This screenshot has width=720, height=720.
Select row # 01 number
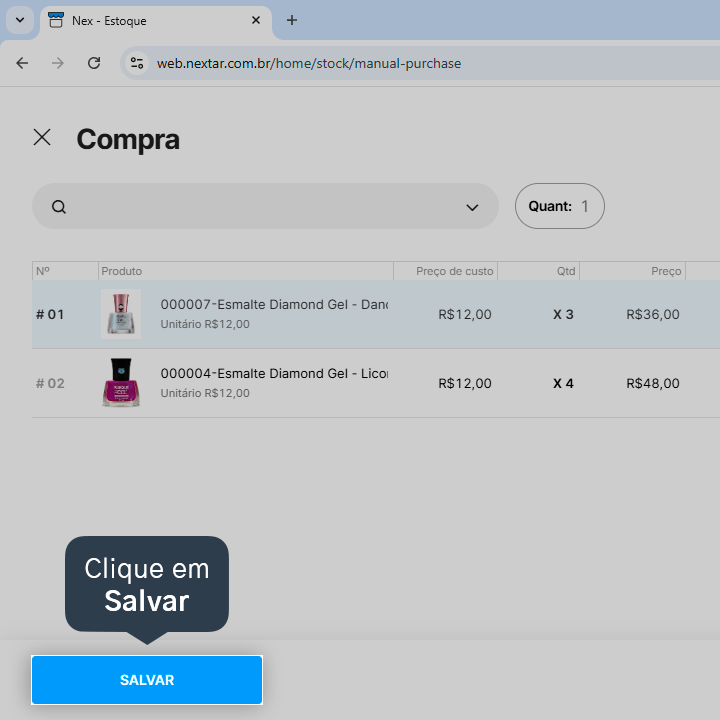[50, 315]
